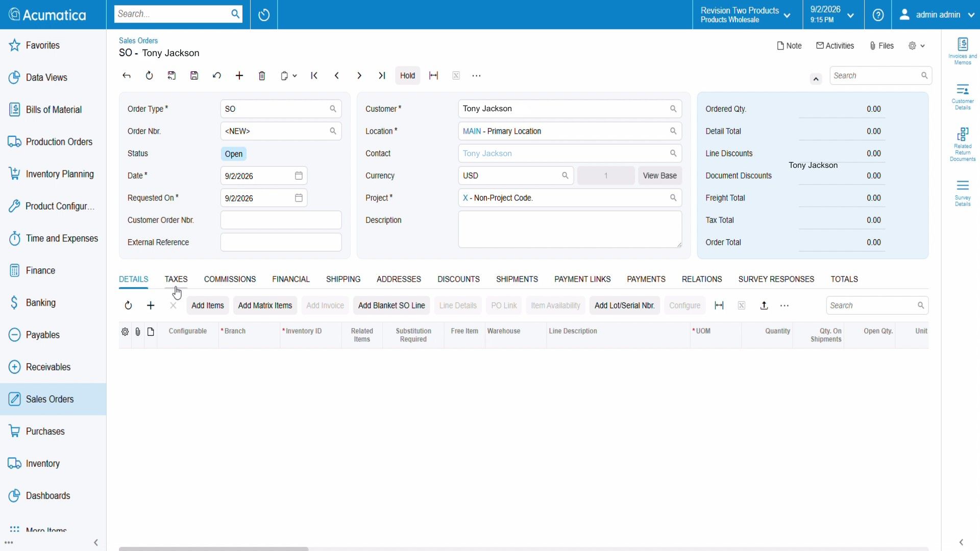This screenshot has width=980, height=551.
Task: Open the customization gear dropdown
Action: pyautogui.click(x=917, y=46)
